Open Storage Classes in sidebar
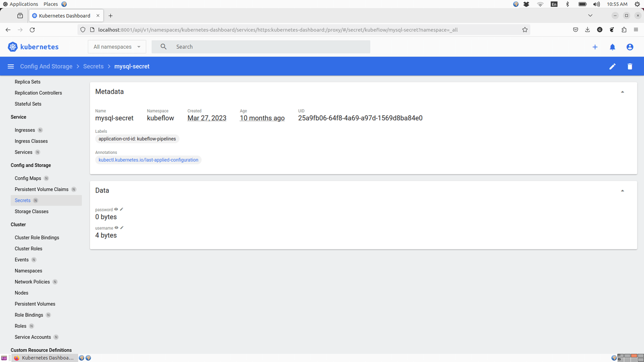 31,211
